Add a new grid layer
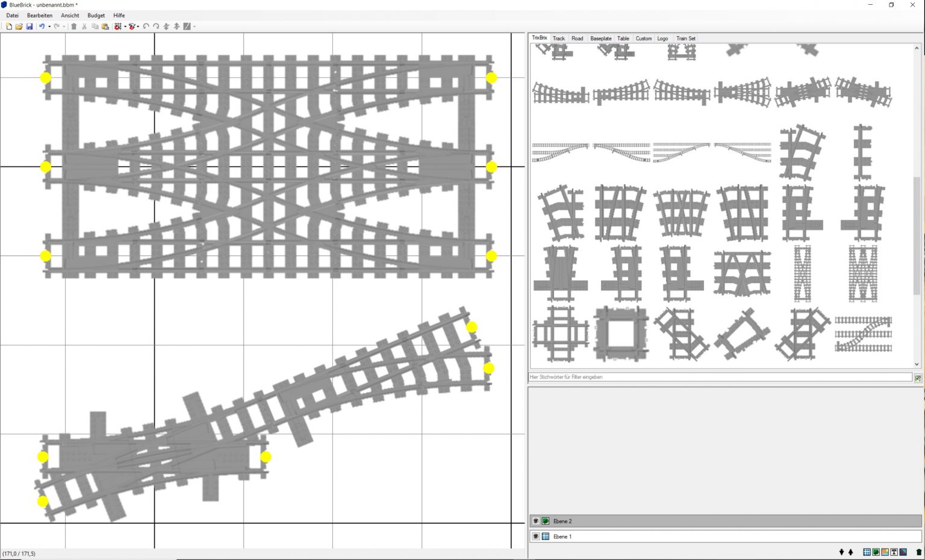Screen dimensions: 925x560 coord(867,552)
